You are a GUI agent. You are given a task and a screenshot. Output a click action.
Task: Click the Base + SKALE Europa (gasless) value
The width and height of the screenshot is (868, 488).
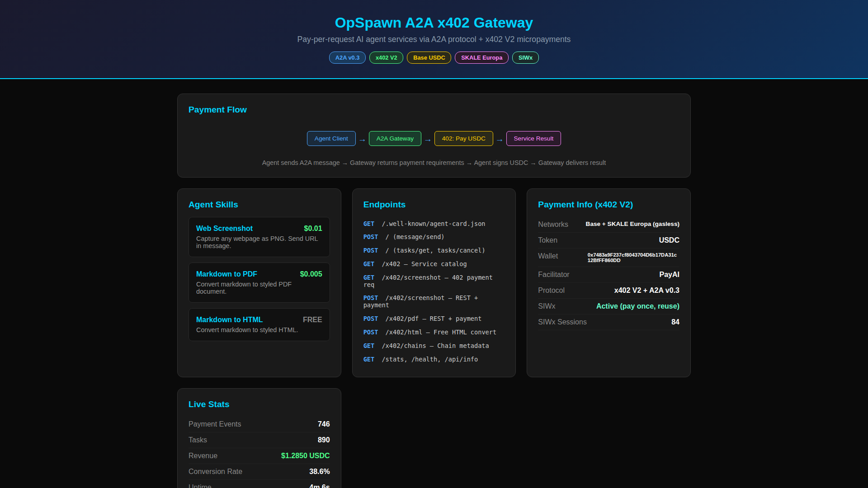(632, 224)
